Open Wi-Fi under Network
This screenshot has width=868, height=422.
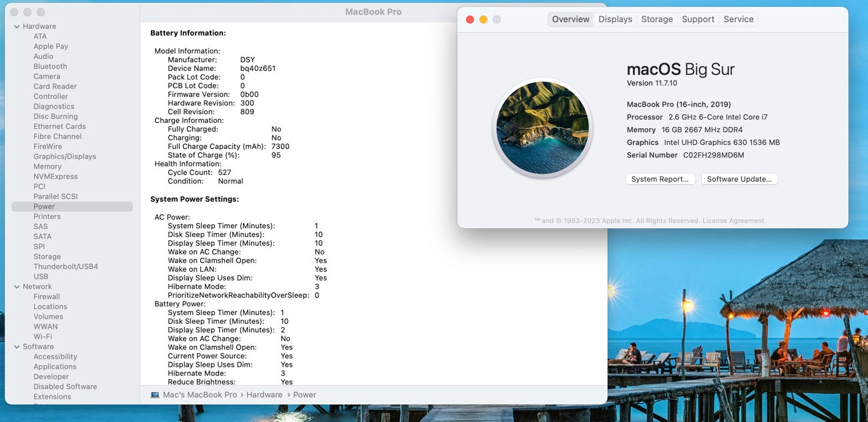(43, 337)
